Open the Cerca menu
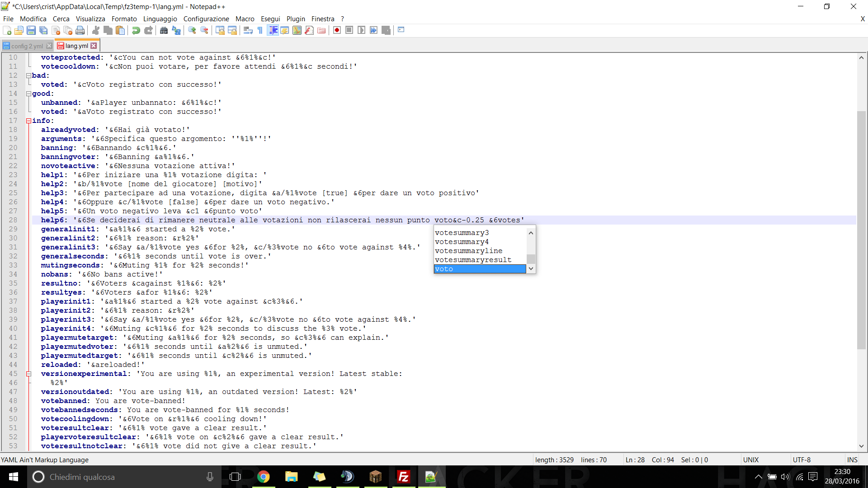The width and height of the screenshot is (868, 488). 61,19
